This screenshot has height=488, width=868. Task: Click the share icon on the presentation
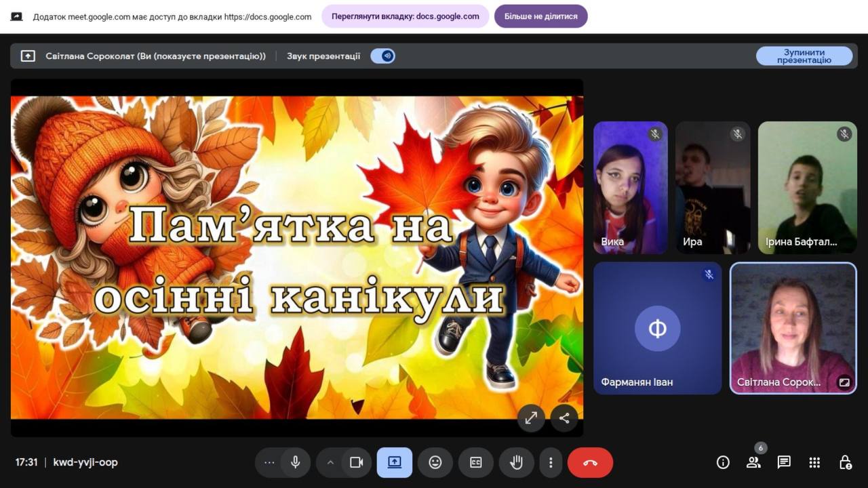tap(564, 418)
